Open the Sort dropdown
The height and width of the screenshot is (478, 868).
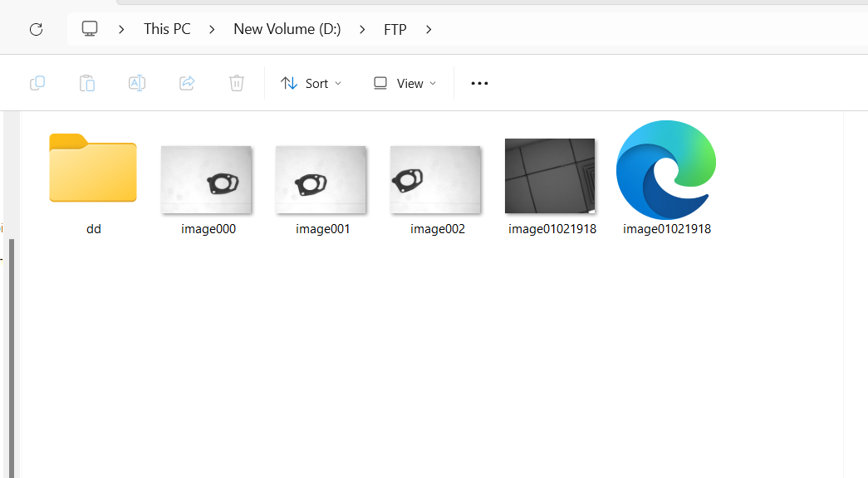[311, 84]
